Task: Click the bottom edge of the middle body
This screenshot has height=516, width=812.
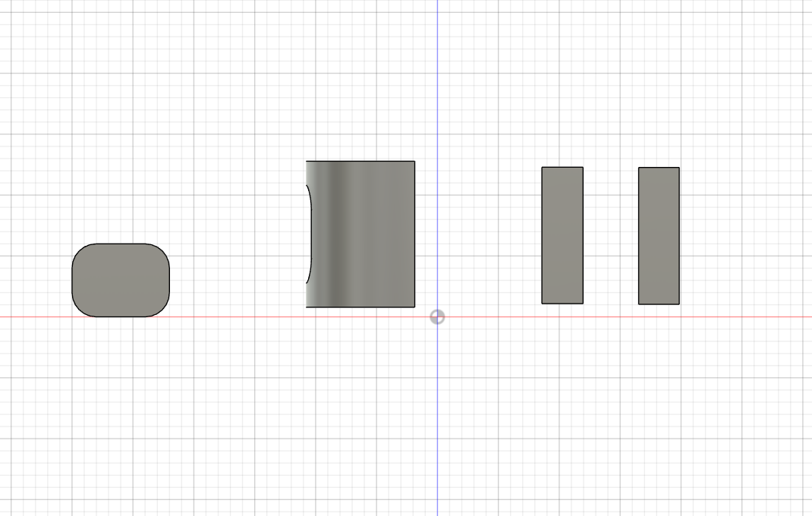Action: tap(360, 307)
